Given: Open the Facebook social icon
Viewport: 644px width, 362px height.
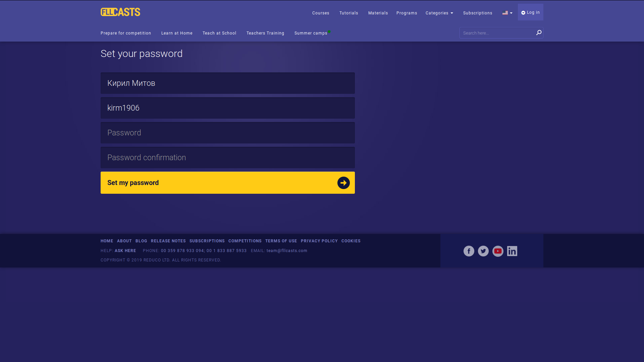Looking at the screenshot, I should point(469,251).
